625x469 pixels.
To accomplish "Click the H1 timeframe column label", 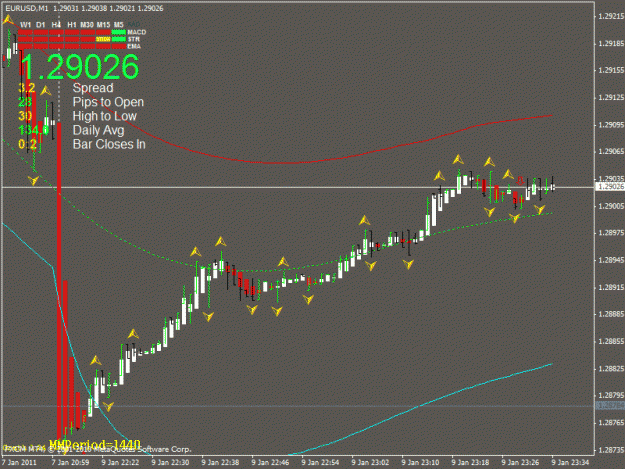I will click(x=72, y=25).
